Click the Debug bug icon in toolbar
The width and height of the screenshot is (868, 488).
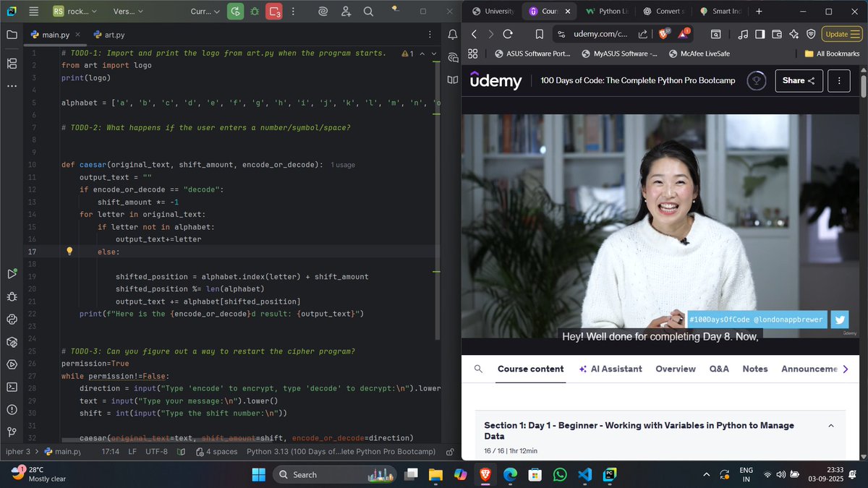point(254,12)
